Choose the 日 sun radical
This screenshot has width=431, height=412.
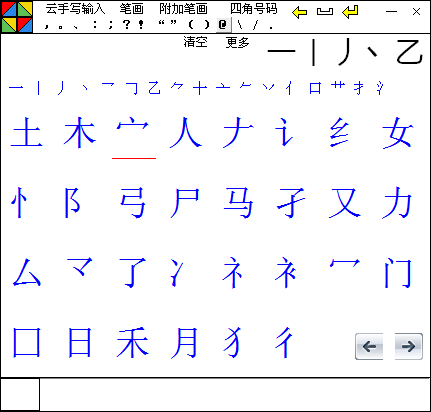[x=80, y=343]
